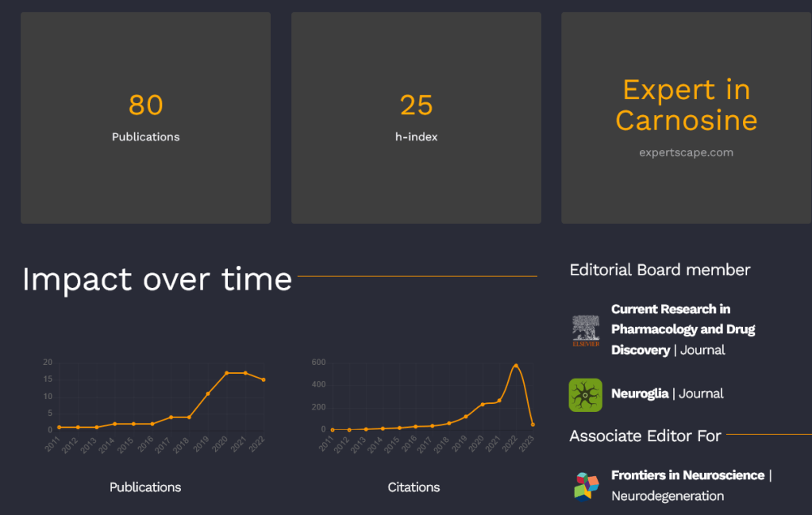Click the Elsevier tree logo

[x=586, y=330]
